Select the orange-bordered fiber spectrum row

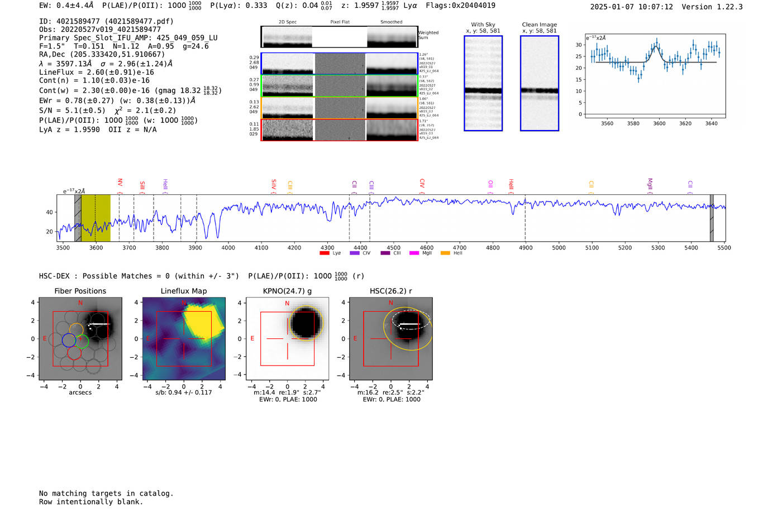coord(339,108)
